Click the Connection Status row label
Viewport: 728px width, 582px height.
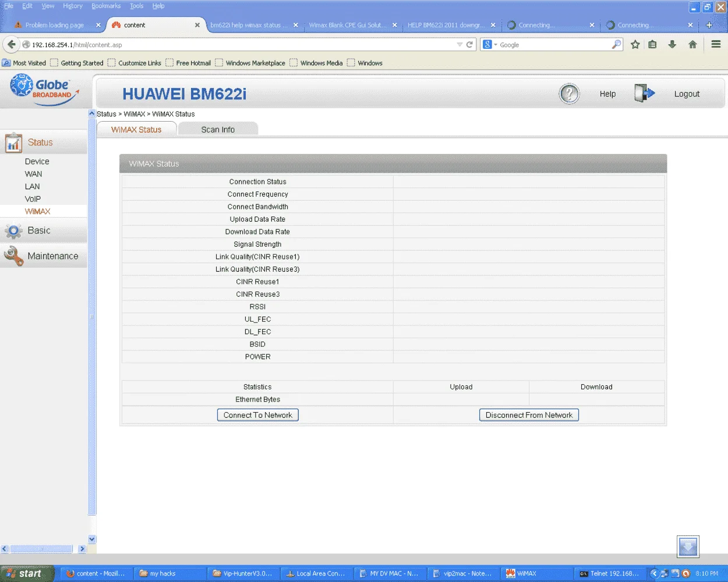[257, 182]
